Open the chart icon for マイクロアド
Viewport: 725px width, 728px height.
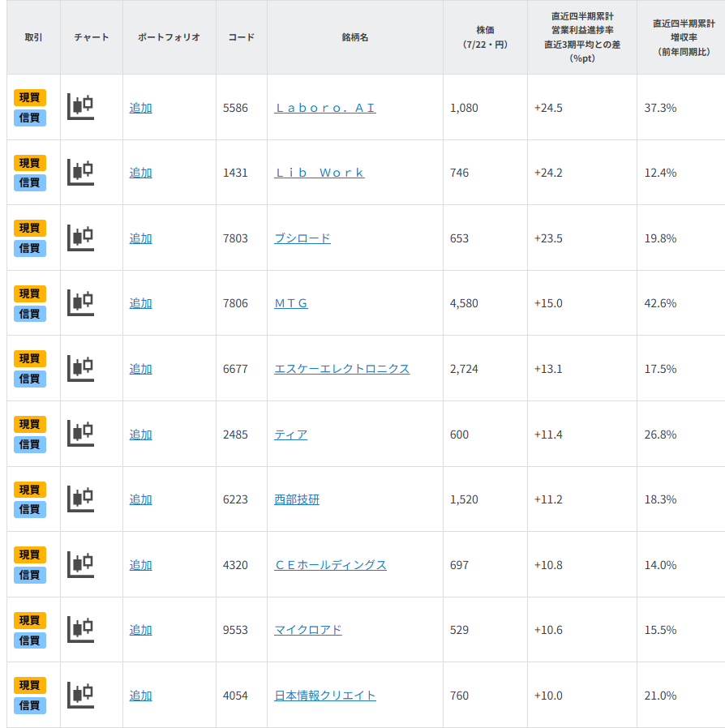tap(80, 630)
